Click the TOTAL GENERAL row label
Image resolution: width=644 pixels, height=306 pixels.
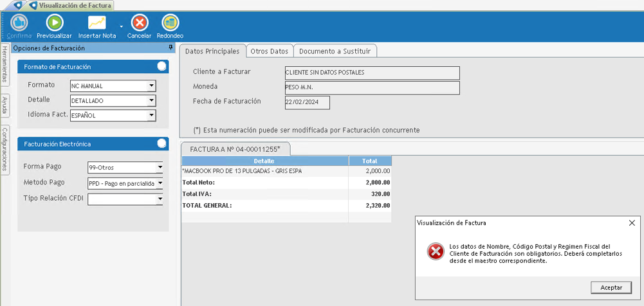[207, 206]
